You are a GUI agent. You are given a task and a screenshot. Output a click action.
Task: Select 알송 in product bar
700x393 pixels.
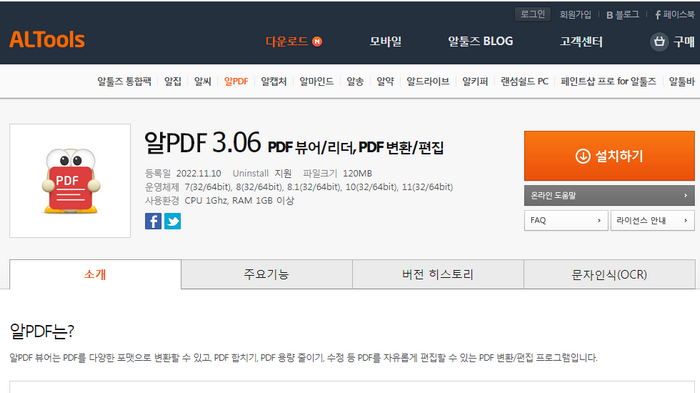tap(355, 81)
